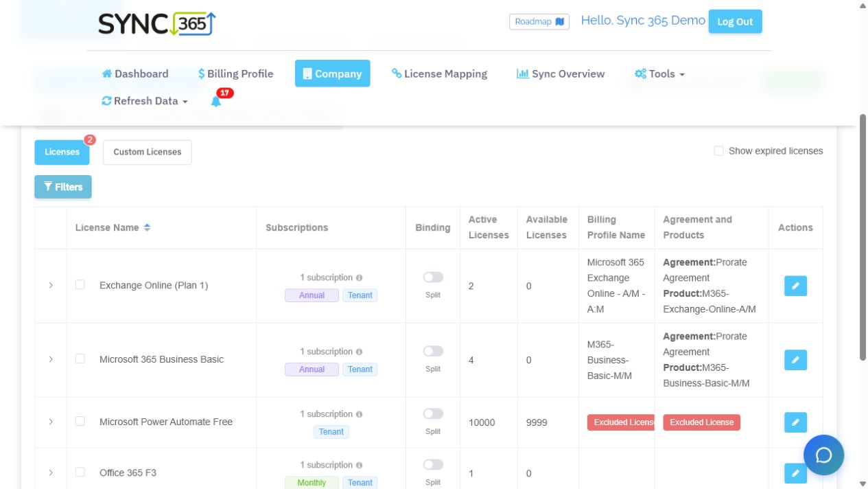Screen dimensions: 868x489
Task: Toggle binding switch for Microsoft Power Automate Free
Action: (x=433, y=413)
